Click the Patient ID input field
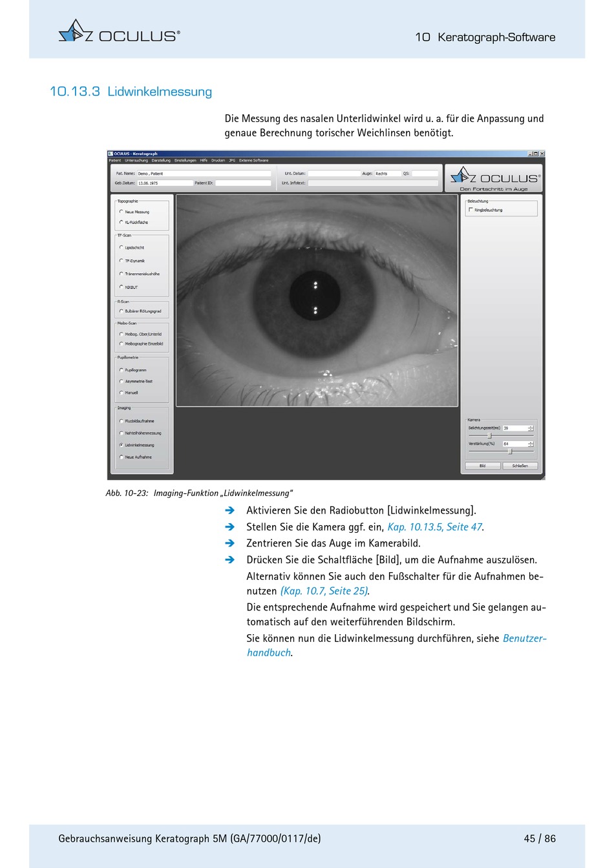 click(243, 183)
